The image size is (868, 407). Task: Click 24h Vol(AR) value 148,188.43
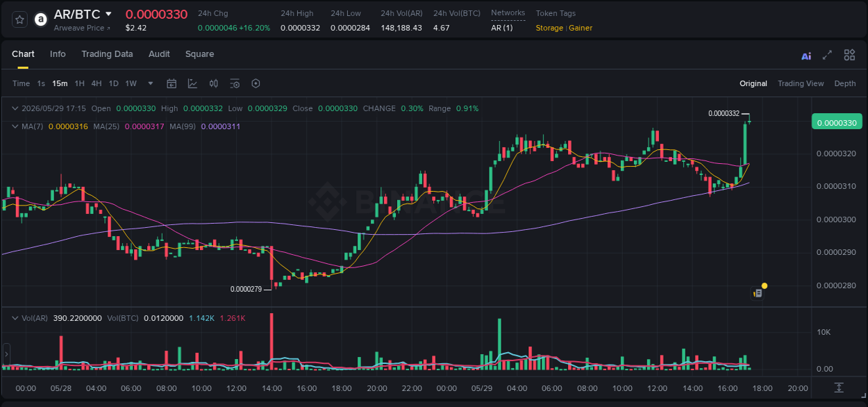point(401,28)
